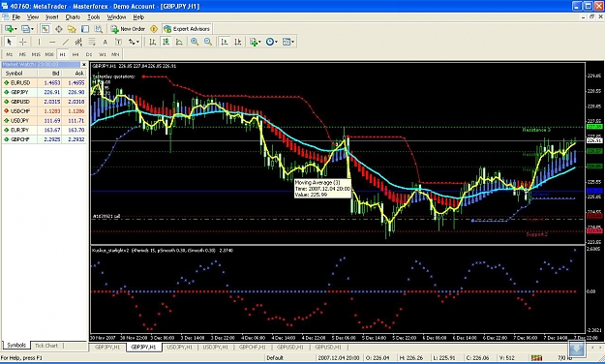Image resolution: width=605 pixels, height=364 pixels.
Task: Select the EURUSD row in Market Watch
Action: point(45,82)
